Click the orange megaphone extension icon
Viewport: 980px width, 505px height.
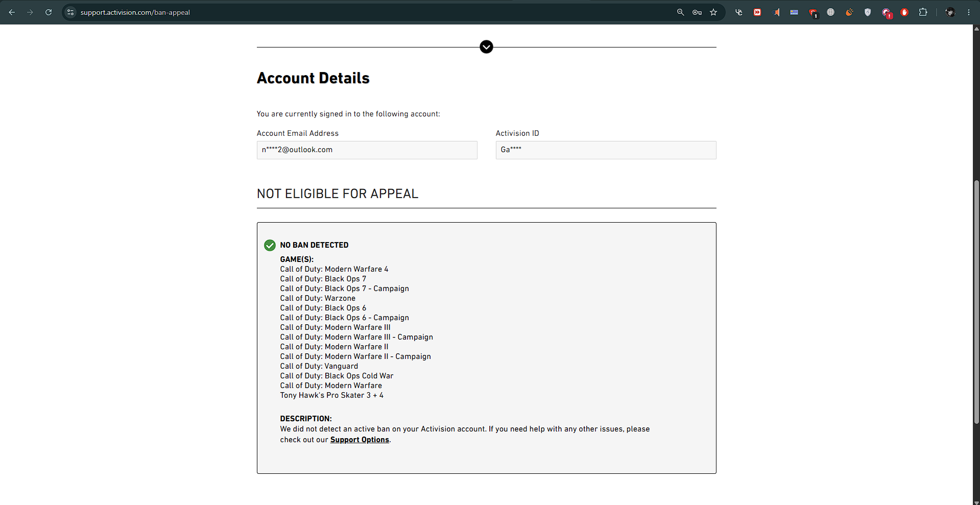pos(776,12)
